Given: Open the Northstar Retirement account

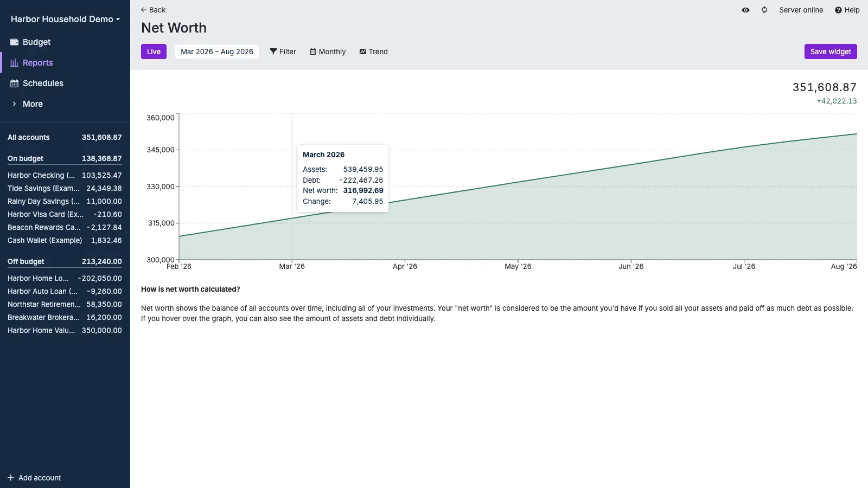Looking at the screenshot, I should pyautogui.click(x=65, y=305).
